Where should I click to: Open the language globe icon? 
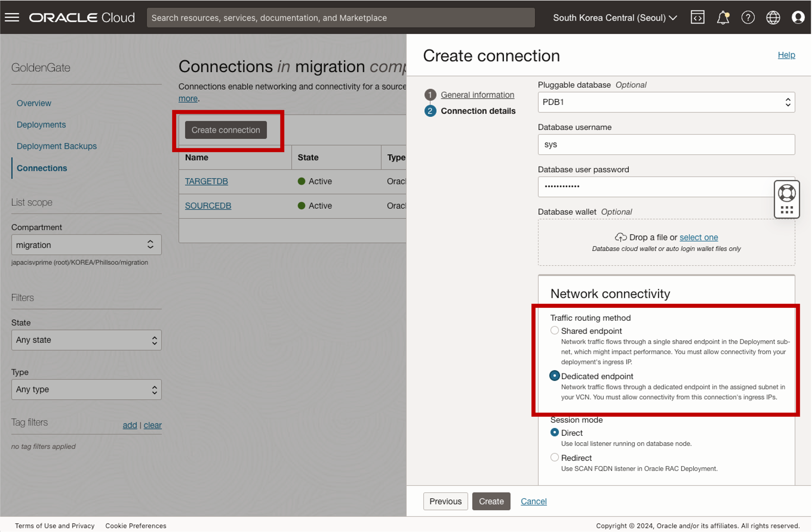coord(773,17)
